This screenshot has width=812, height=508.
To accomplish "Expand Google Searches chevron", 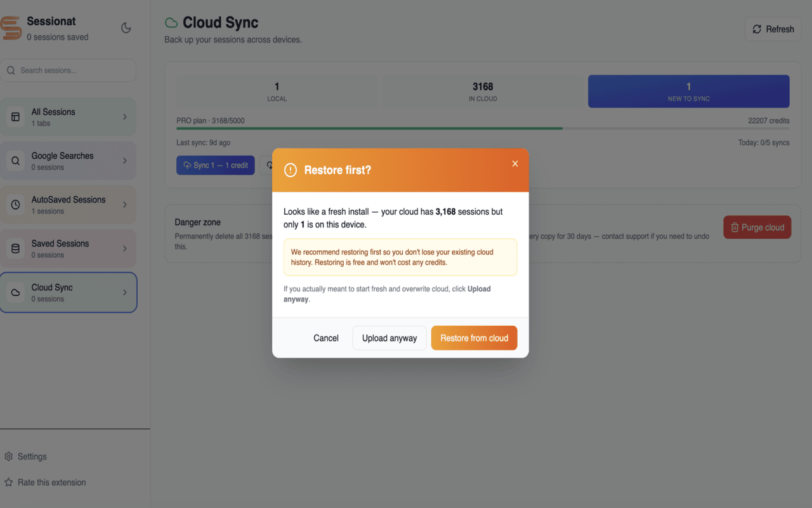I will click(125, 161).
